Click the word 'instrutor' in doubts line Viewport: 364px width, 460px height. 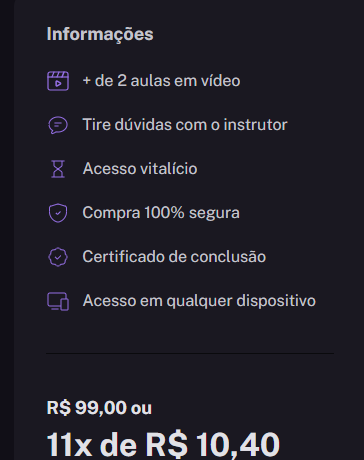pos(255,125)
